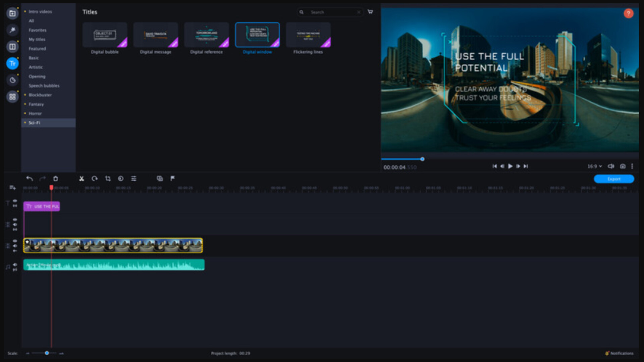The image size is (644, 362).
Task: Delete selected clip with trash icon
Action: click(56, 179)
